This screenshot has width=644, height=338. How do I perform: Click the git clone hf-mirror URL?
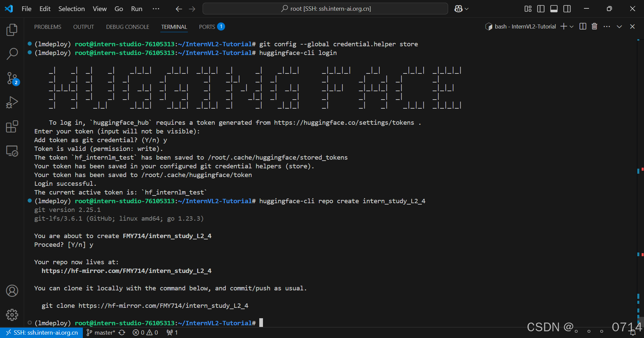click(163, 306)
